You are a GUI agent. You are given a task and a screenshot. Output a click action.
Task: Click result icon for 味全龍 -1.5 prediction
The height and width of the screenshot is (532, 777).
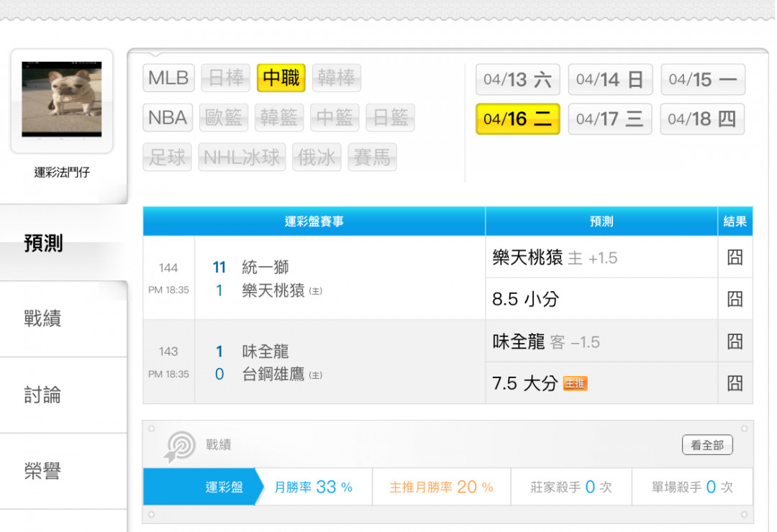[735, 341]
